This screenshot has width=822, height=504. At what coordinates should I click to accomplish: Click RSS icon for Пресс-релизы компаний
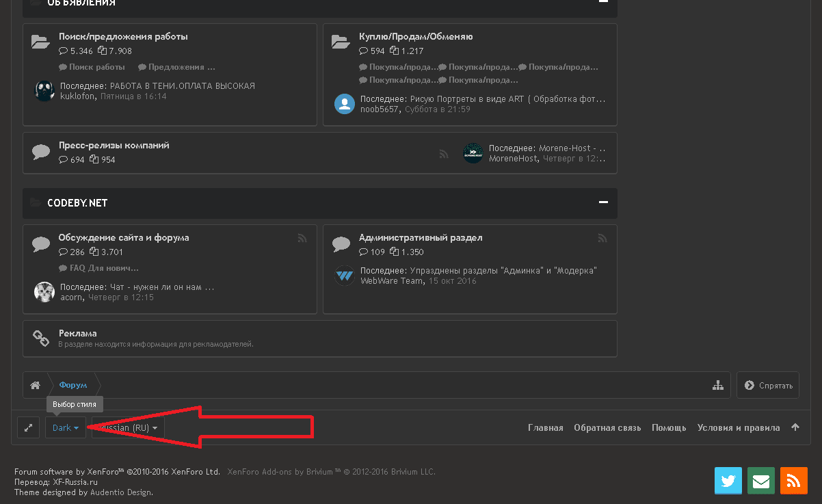pyautogui.click(x=444, y=155)
